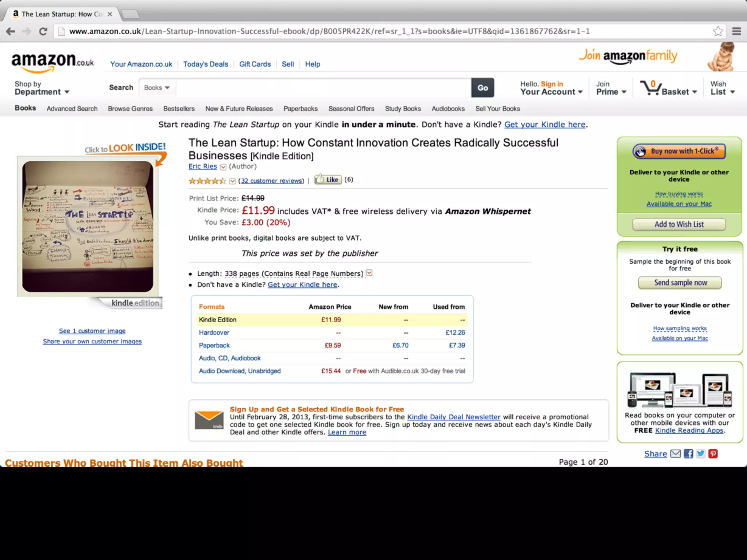Click the thumbs-up Like button

[x=328, y=179]
